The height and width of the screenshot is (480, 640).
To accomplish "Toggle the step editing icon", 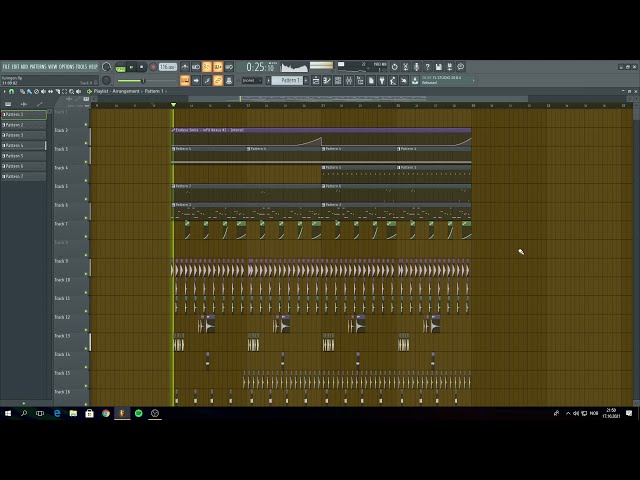I will [x=207, y=80].
